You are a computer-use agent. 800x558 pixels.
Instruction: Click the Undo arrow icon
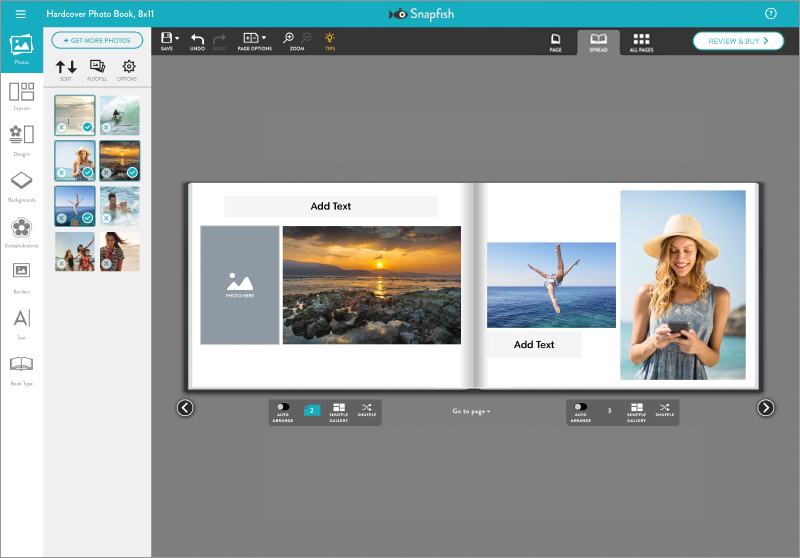[x=197, y=39]
